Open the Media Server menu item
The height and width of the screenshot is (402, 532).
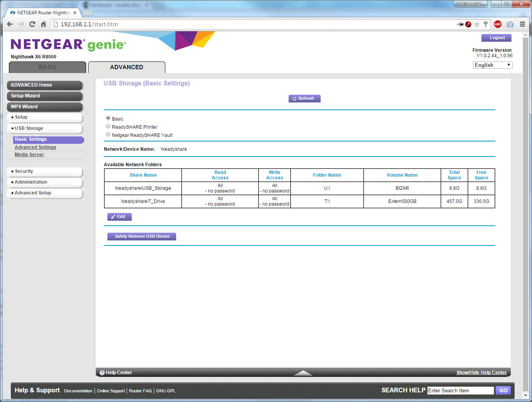click(x=29, y=155)
